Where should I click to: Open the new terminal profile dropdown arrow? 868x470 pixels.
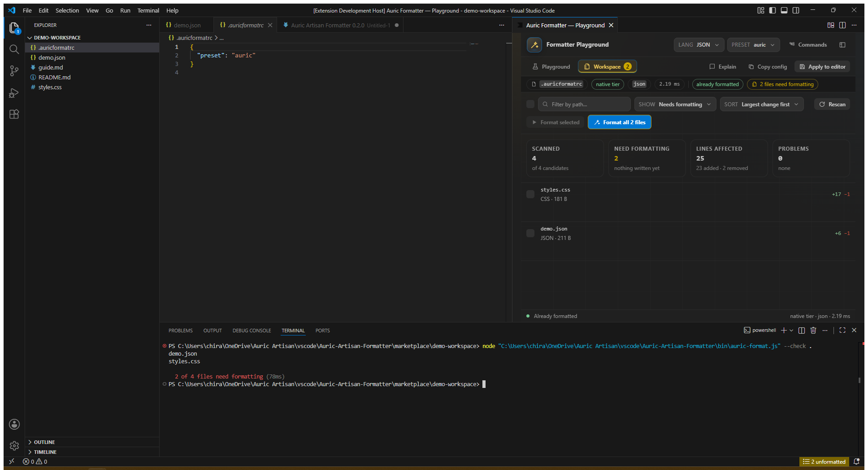coord(791,331)
